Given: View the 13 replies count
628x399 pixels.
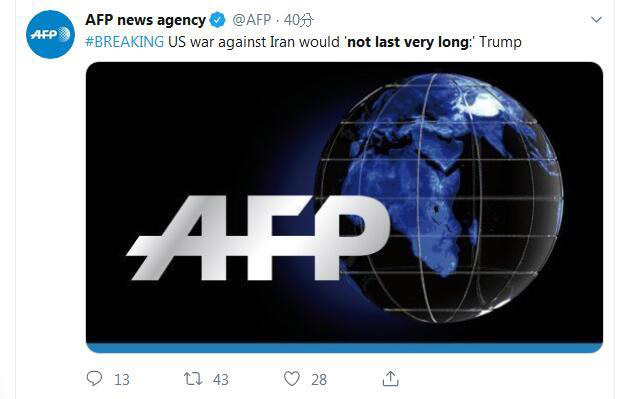Looking at the screenshot, I should point(122,379).
